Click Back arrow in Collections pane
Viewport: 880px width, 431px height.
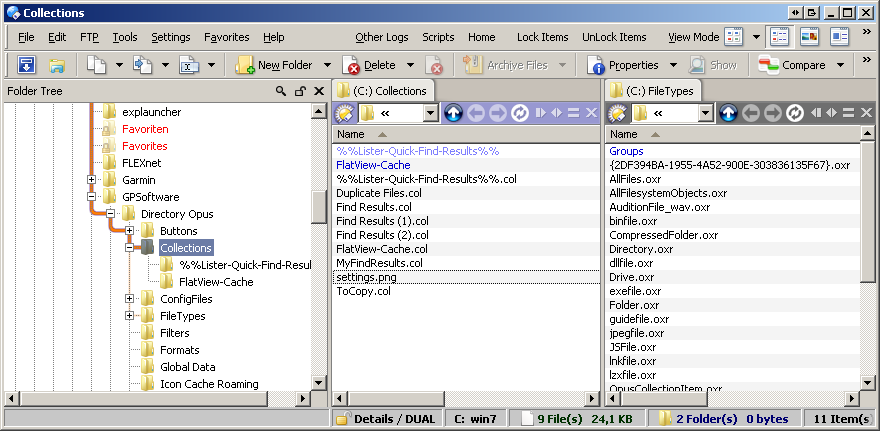(x=476, y=113)
